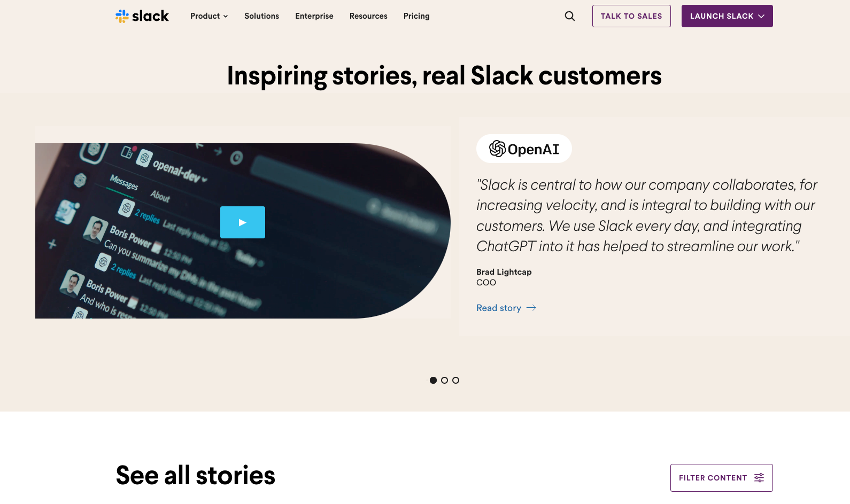Expand the Product menu chevron
The height and width of the screenshot is (504, 850).
point(226,17)
